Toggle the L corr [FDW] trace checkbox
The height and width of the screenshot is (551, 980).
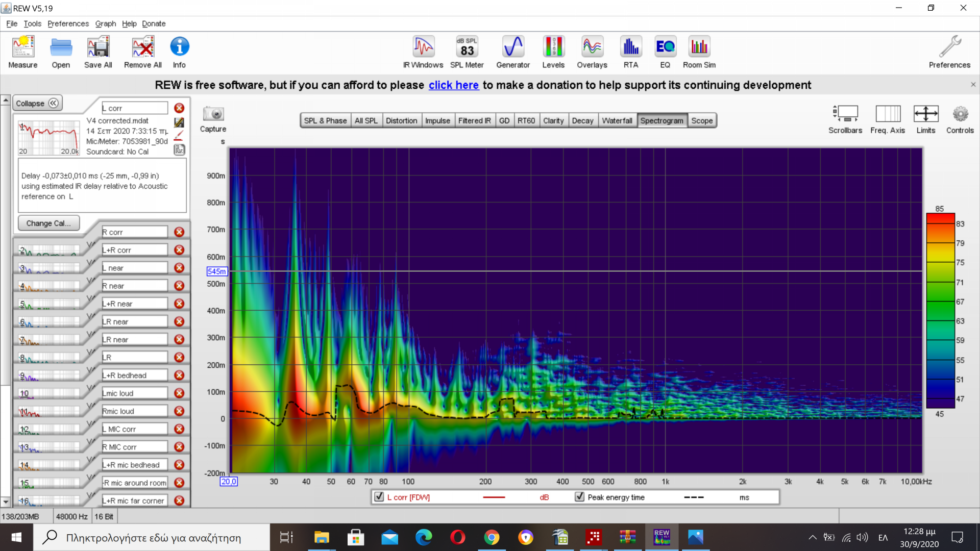click(x=379, y=497)
